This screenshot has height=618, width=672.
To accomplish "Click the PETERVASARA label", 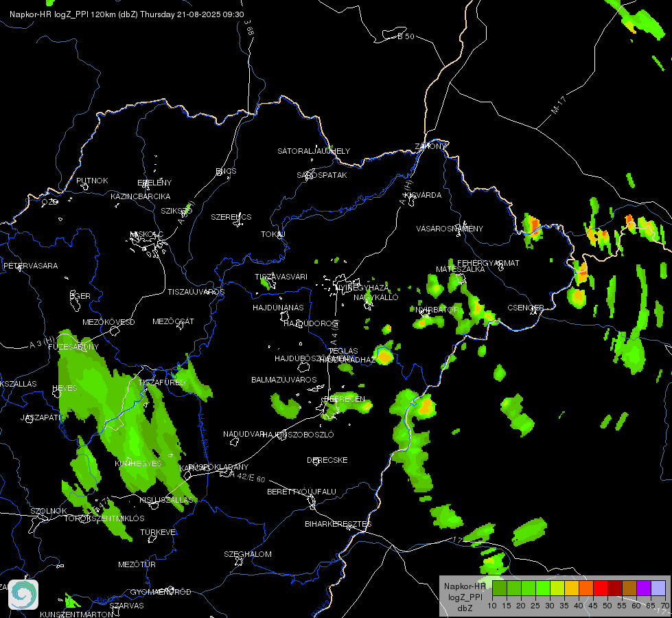I will [x=30, y=266].
